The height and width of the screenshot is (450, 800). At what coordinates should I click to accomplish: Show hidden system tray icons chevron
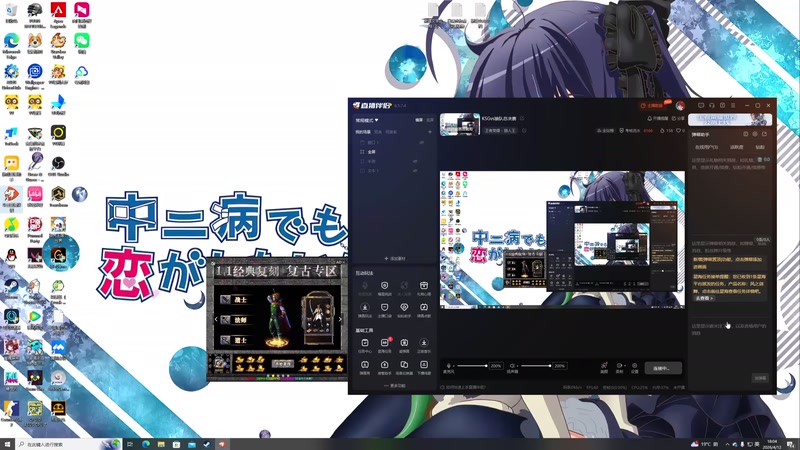(x=728, y=444)
